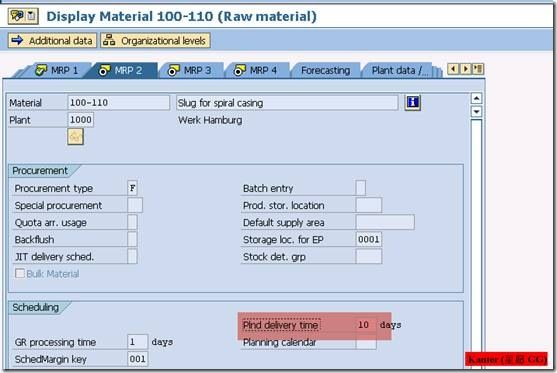Click the SchedMargin key field 001
557x373 pixels.
[x=137, y=359]
